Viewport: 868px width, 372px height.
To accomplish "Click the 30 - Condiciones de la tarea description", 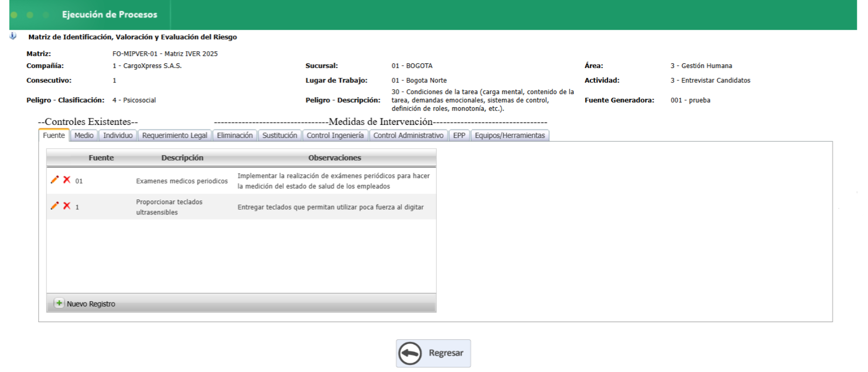I will click(483, 100).
